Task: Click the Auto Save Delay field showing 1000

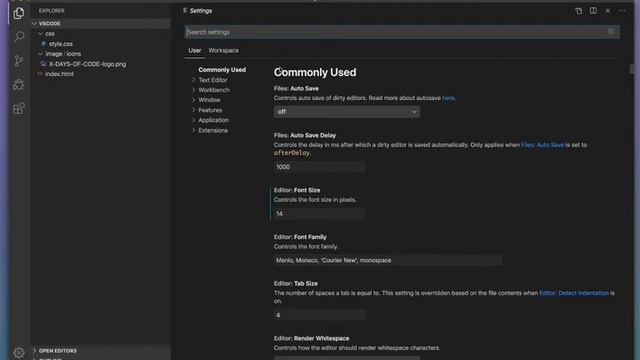Action: tap(319, 167)
